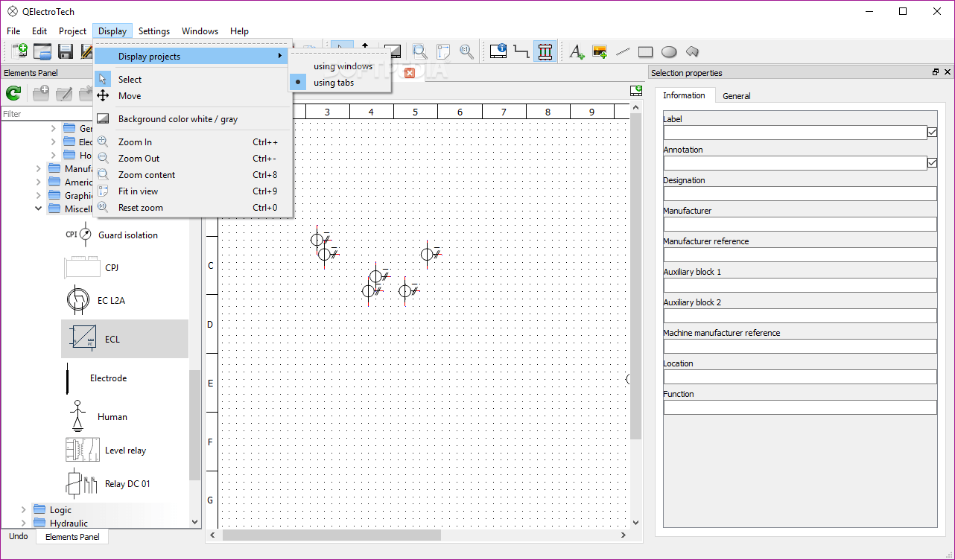This screenshot has height=560, width=955.
Task: Create a new project from the toolbar
Action: pos(19,51)
